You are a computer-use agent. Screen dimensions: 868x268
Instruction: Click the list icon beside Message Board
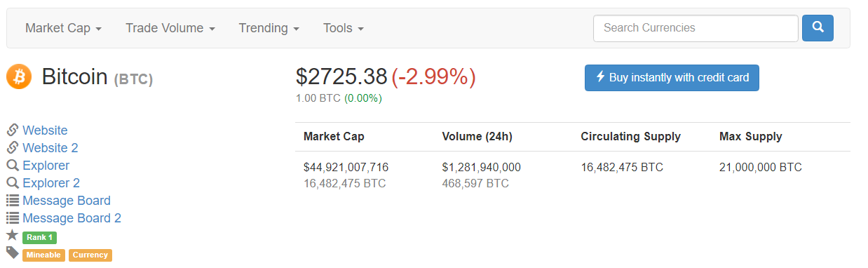pyautogui.click(x=13, y=201)
